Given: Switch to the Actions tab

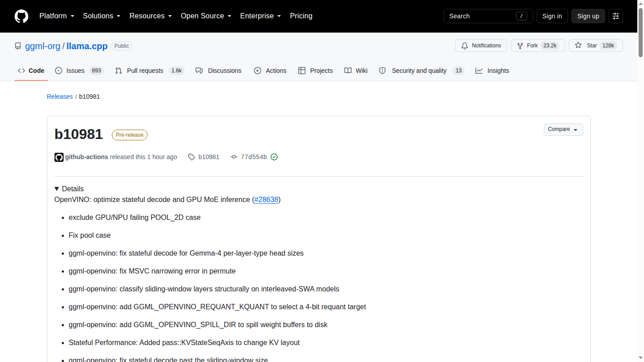Looking at the screenshot, I should 270,71.
